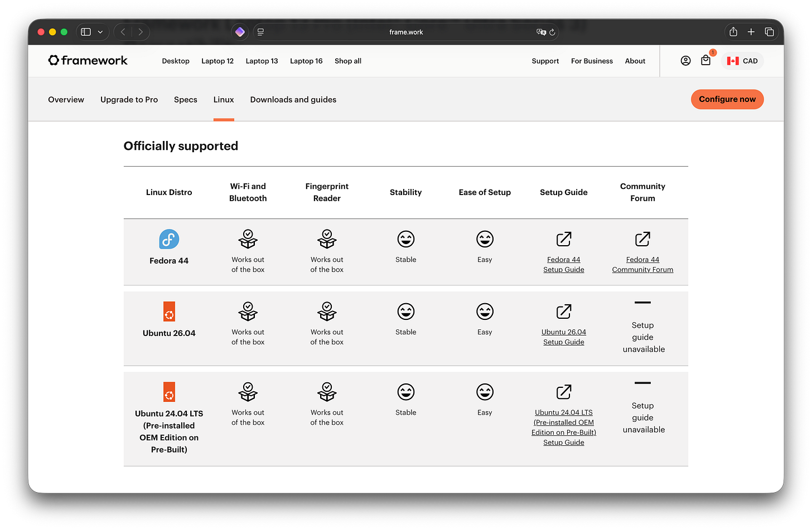
Task: Click the Framework logo
Action: click(x=88, y=60)
